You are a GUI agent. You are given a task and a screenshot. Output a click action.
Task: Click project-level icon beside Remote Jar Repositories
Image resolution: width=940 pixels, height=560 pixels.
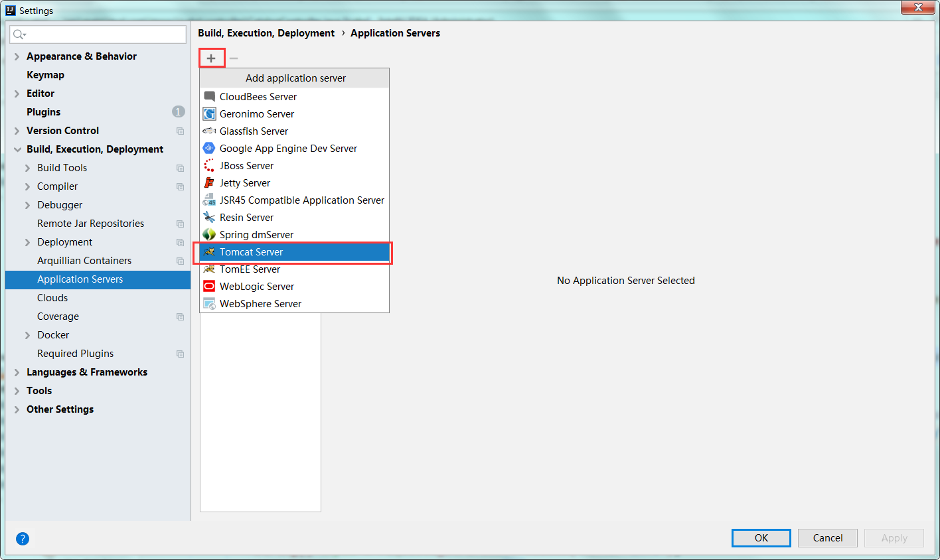tap(180, 224)
